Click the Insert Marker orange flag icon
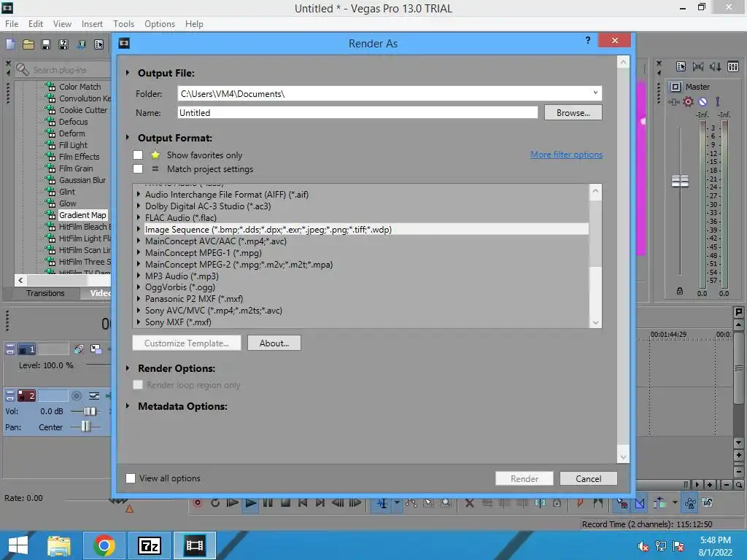The height and width of the screenshot is (560, 747). pos(580,503)
